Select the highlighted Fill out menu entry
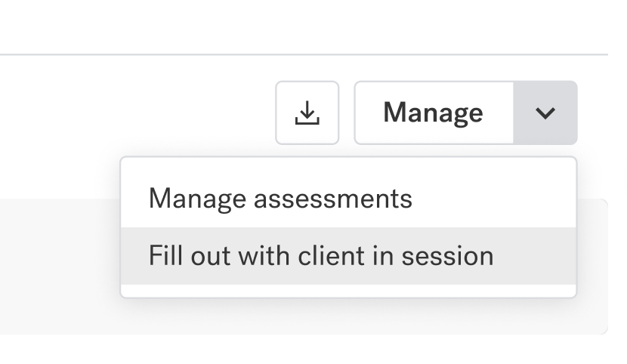Image resolution: width=627 pixels, height=364 pixels. (348, 256)
